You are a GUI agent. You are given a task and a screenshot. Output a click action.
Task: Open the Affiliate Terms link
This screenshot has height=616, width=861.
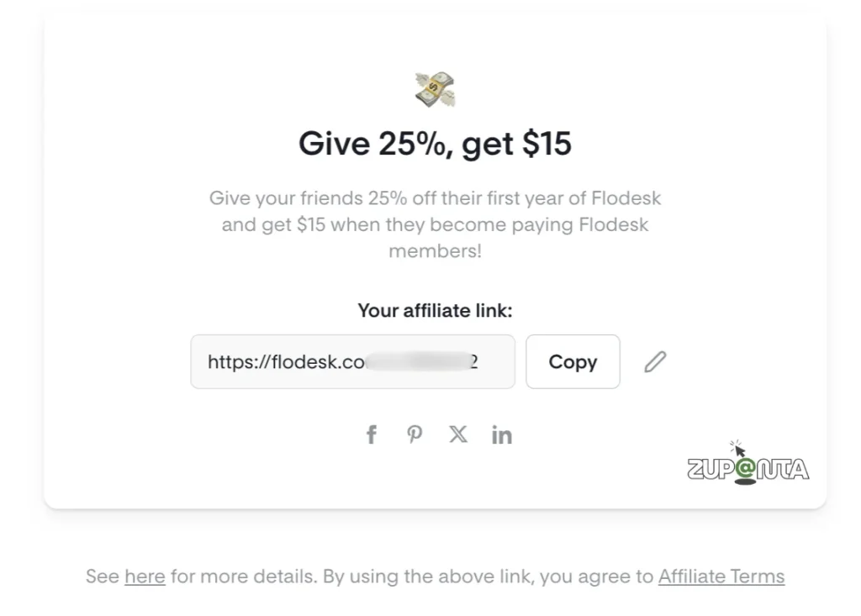721,577
